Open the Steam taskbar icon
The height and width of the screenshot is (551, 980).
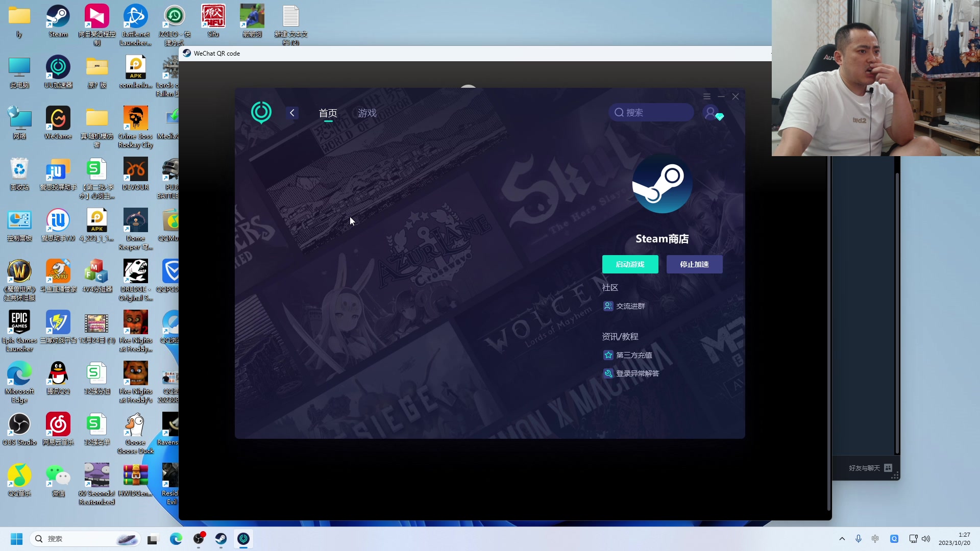221,539
